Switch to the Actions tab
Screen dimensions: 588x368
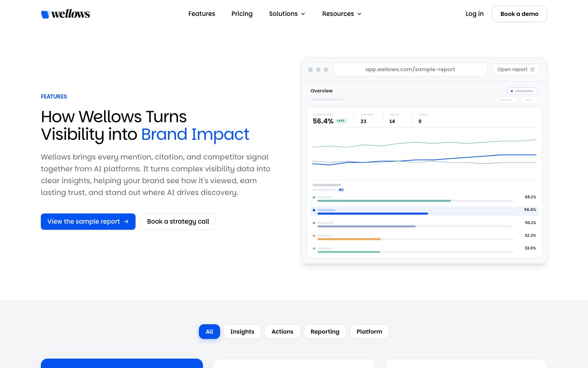[283, 332]
